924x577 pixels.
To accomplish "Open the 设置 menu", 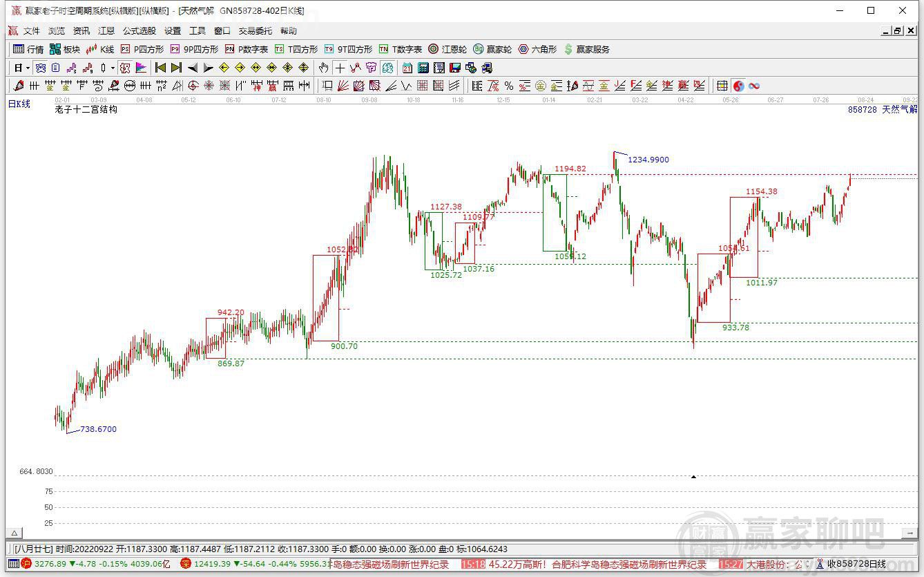I will (173, 31).
